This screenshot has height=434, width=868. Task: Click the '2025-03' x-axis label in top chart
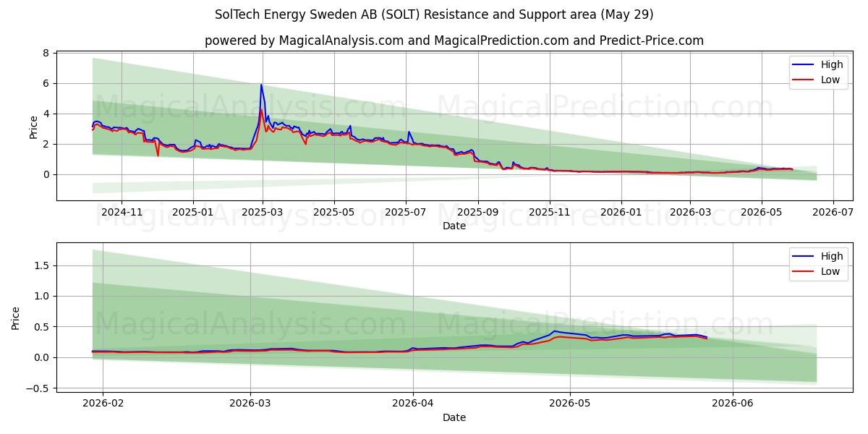click(262, 212)
